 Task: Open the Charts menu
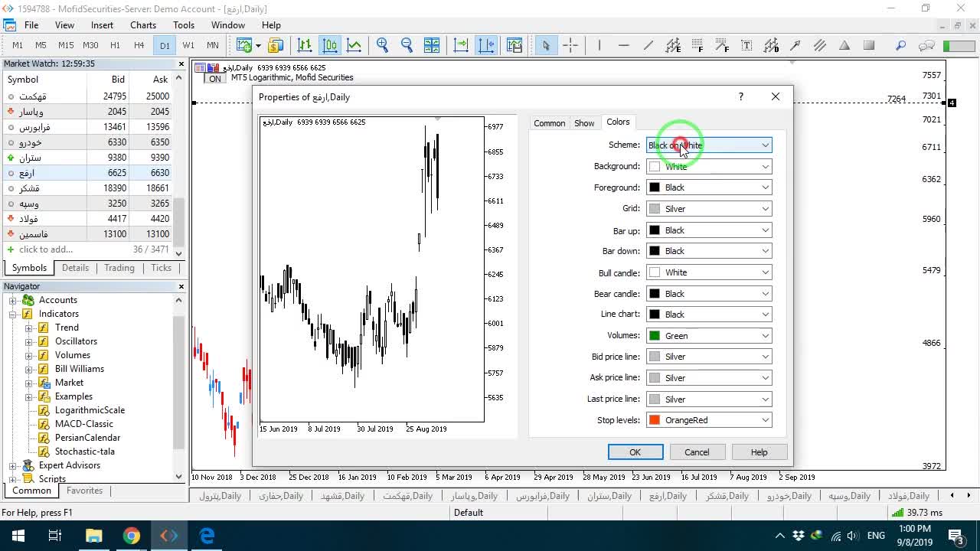pyautogui.click(x=143, y=25)
